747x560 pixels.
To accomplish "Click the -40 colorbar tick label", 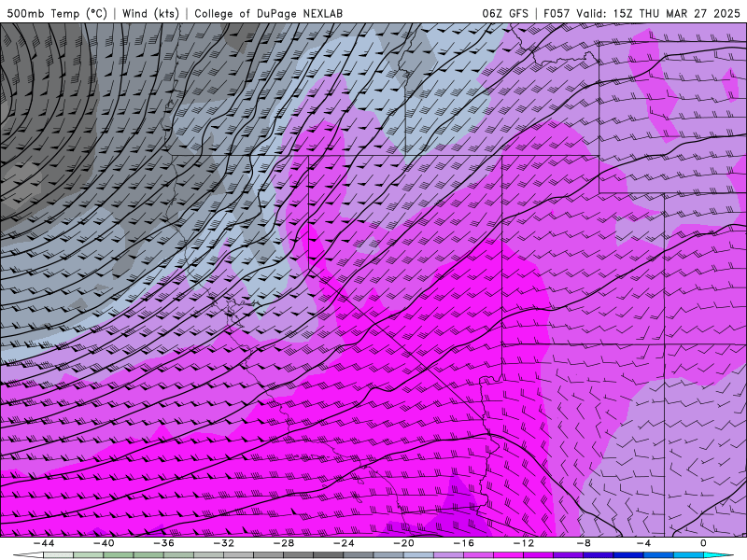I will 104,543.
